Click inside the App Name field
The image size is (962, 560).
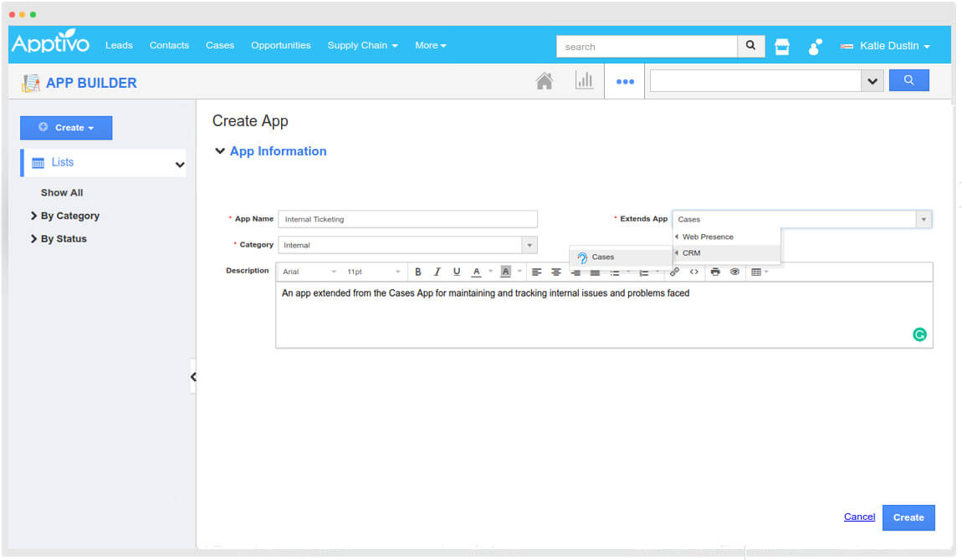pos(407,218)
